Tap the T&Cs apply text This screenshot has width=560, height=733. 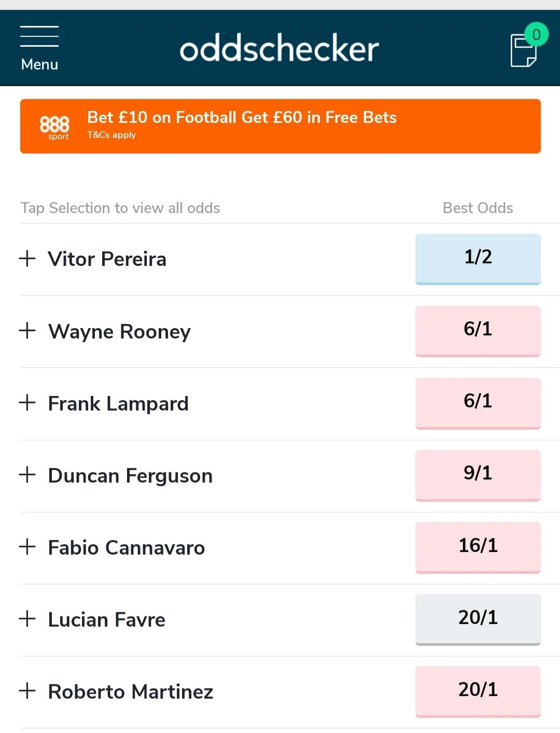111,135
